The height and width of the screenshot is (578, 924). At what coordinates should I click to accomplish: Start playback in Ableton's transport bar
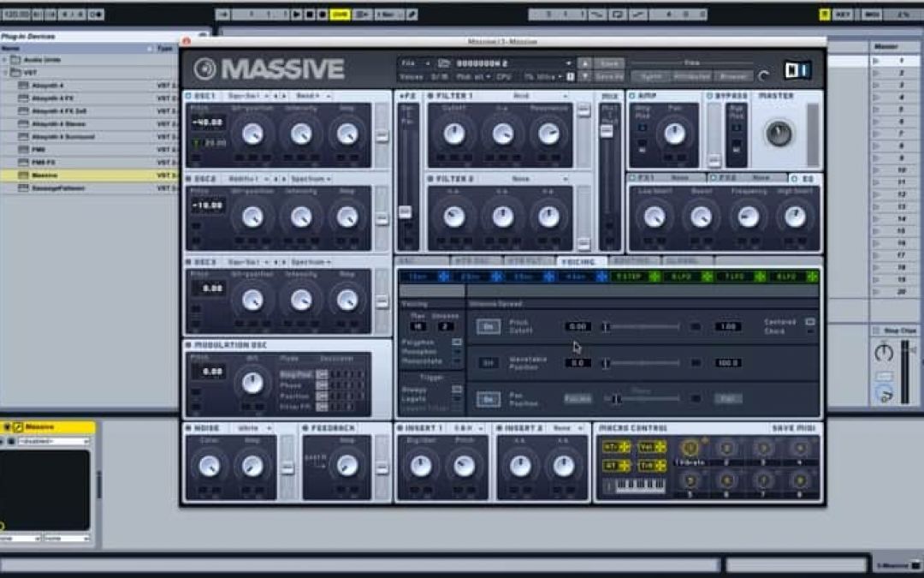coord(297,15)
